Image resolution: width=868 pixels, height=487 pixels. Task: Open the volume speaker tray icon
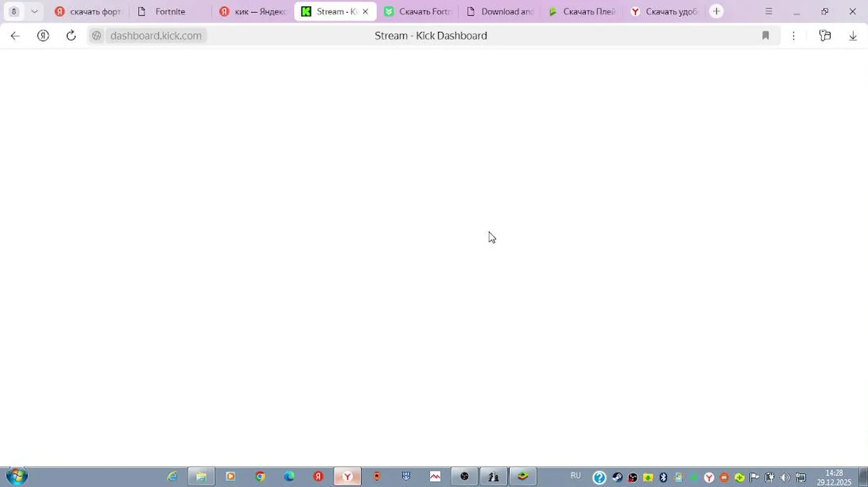[x=785, y=478]
